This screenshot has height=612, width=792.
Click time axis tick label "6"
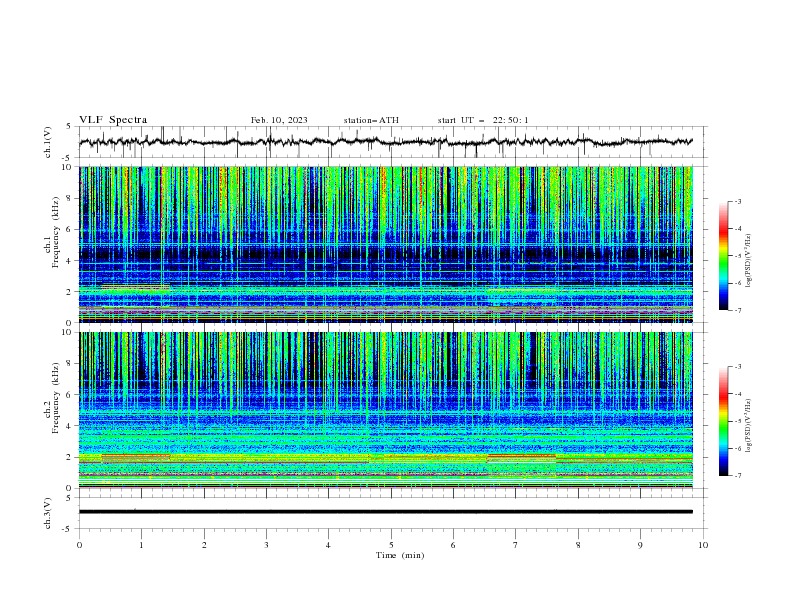pos(453,545)
